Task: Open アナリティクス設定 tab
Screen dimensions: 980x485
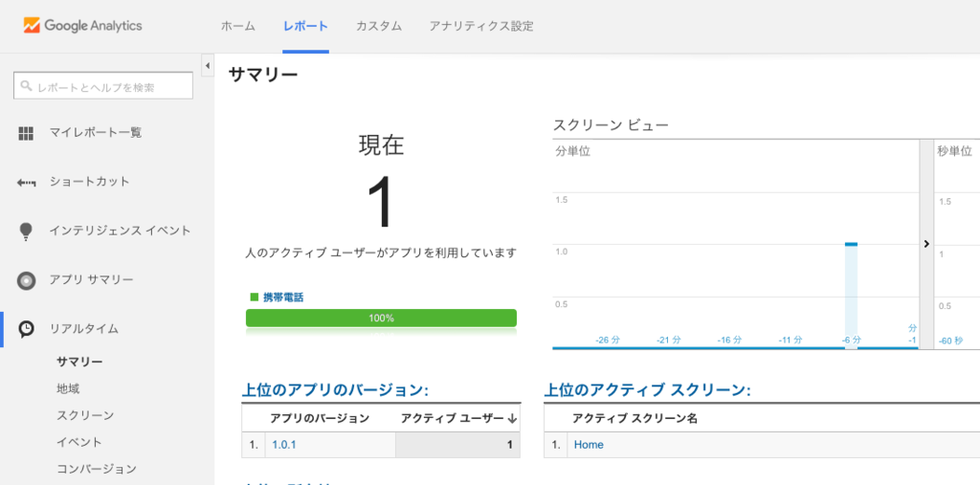Action: click(481, 26)
